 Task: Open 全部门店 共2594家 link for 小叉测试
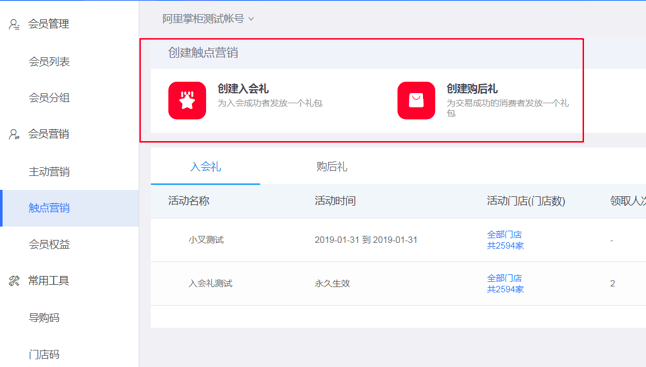click(x=505, y=240)
